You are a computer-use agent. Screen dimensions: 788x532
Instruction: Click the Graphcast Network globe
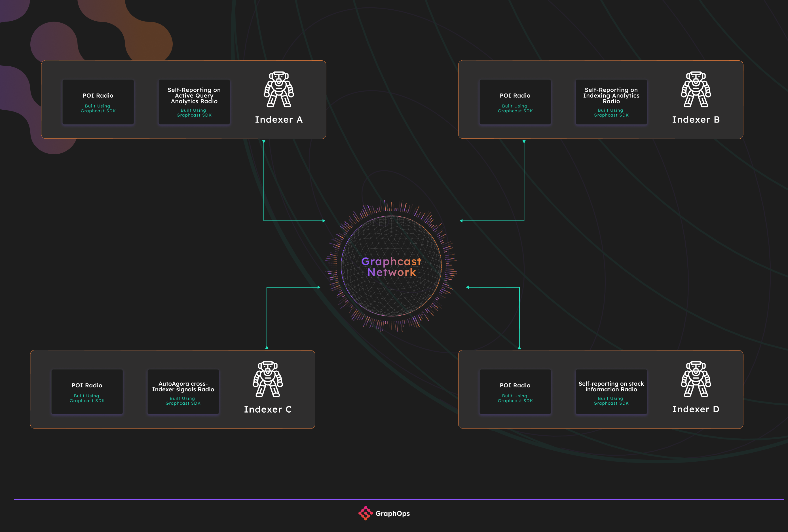(x=391, y=266)
